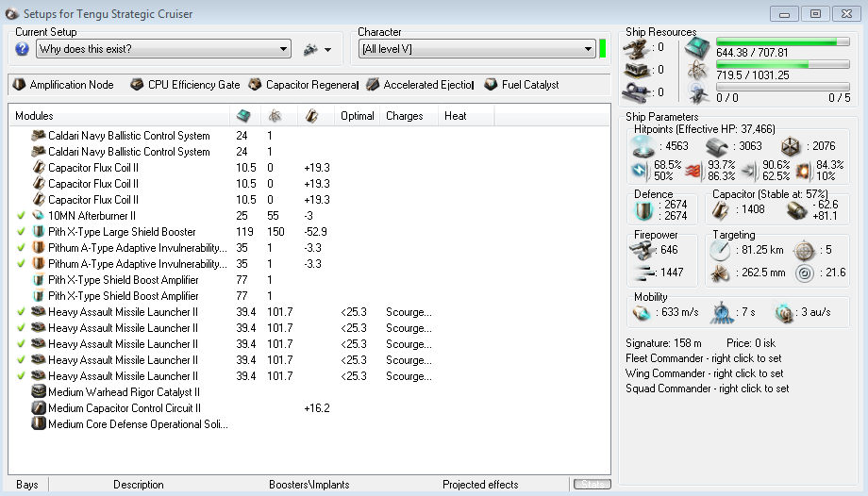
Task: Click the turret hardpoints icon in Ship Resources
Action: [637, 48]
